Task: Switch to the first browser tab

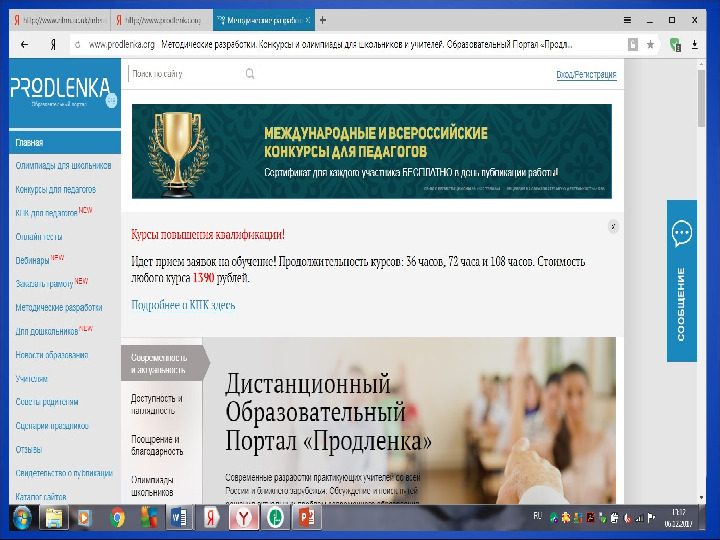Action: click(61, 20)
